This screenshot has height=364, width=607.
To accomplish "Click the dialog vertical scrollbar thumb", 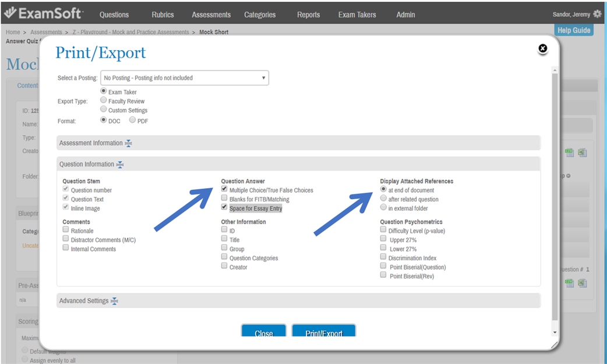I will pyautogui.click(x=555, y=197).
